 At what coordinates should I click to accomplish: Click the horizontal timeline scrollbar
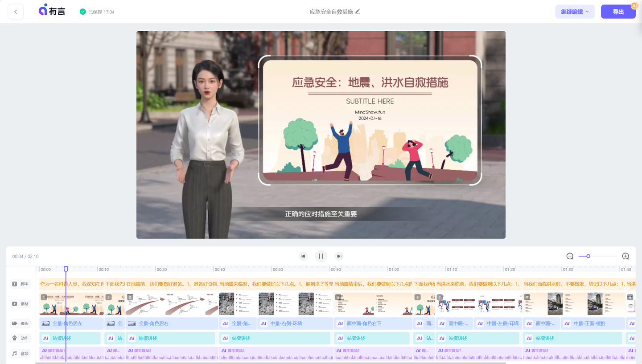click(271, 363)
